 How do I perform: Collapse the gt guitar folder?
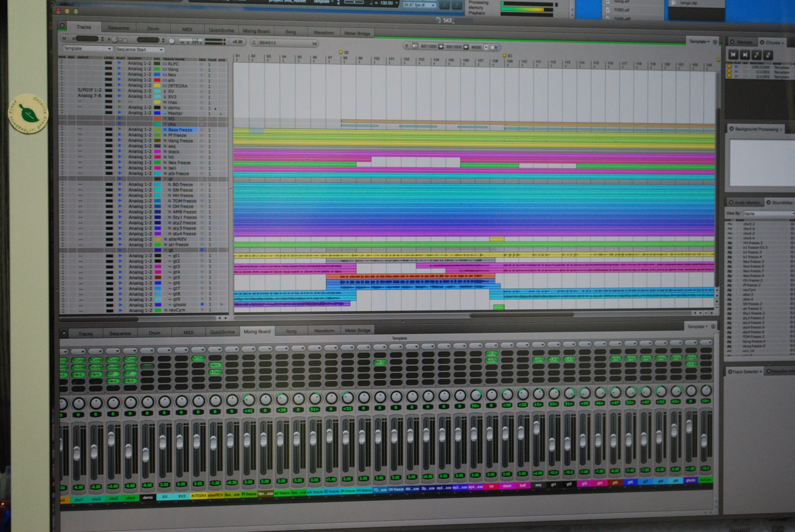click(x=166, y=250)
